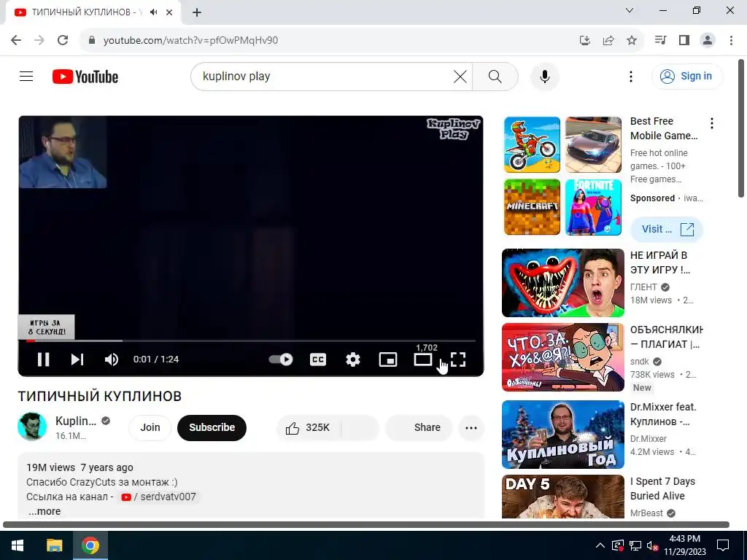Sign in to YouTube
This screenshot has height=560, width=747.
pos(687,76)
